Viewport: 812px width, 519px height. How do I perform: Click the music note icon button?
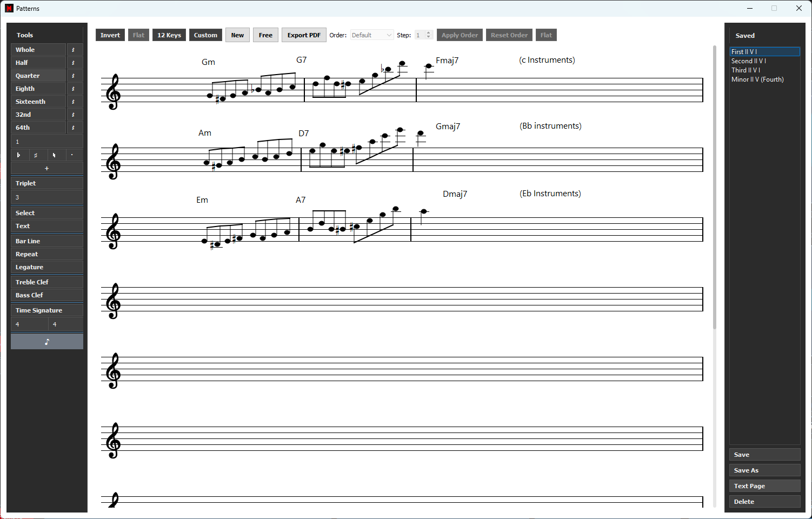pyautogui.click(x=47, y=342)
